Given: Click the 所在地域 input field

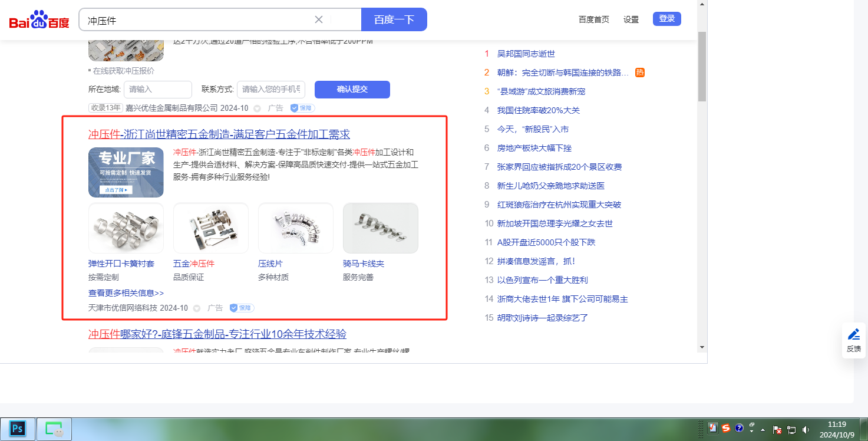Looking at the screenshot, I should (x=158, y=90).
